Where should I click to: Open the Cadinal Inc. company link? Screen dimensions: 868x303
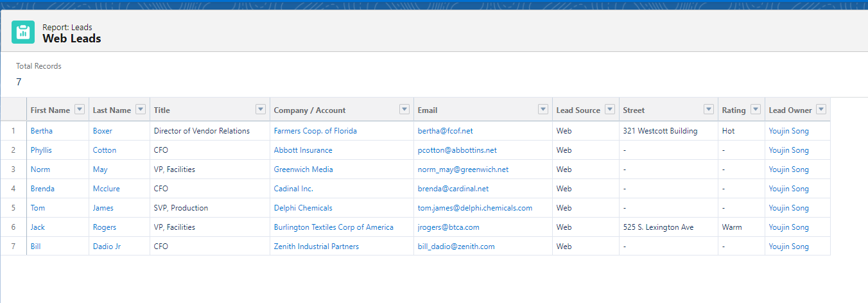[293, 189]
